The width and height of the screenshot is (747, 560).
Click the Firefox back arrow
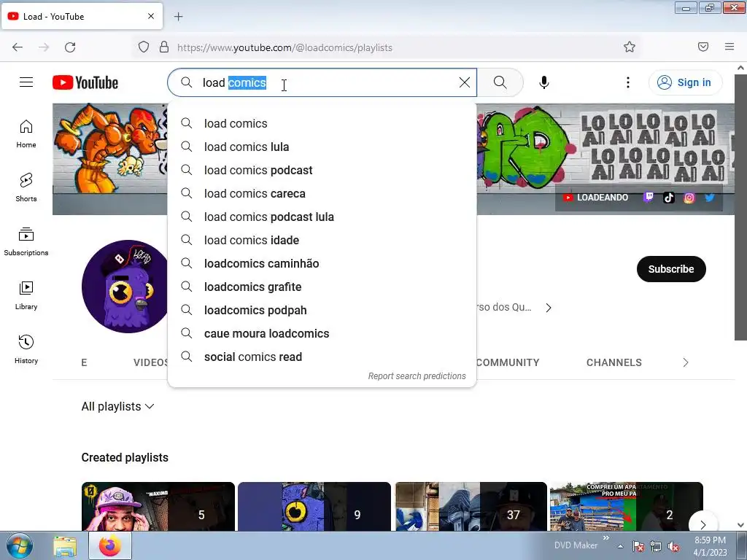(18, 47)
